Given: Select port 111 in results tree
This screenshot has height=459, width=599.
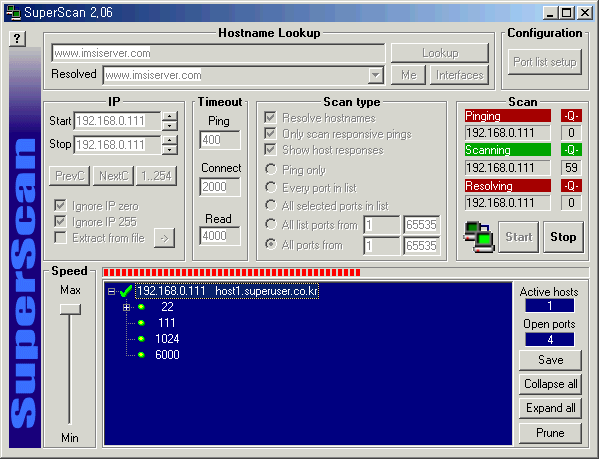Looking at the screenshot, I should point(167,323).
